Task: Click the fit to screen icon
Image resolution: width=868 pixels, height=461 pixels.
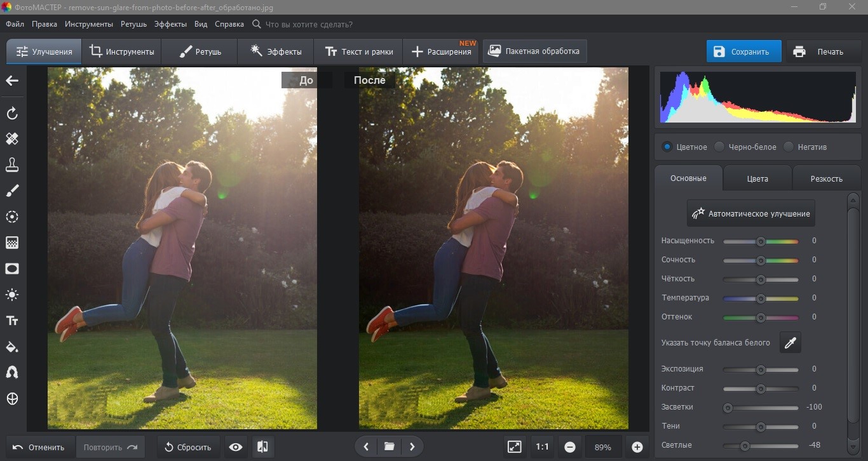Action: (515, 447)
